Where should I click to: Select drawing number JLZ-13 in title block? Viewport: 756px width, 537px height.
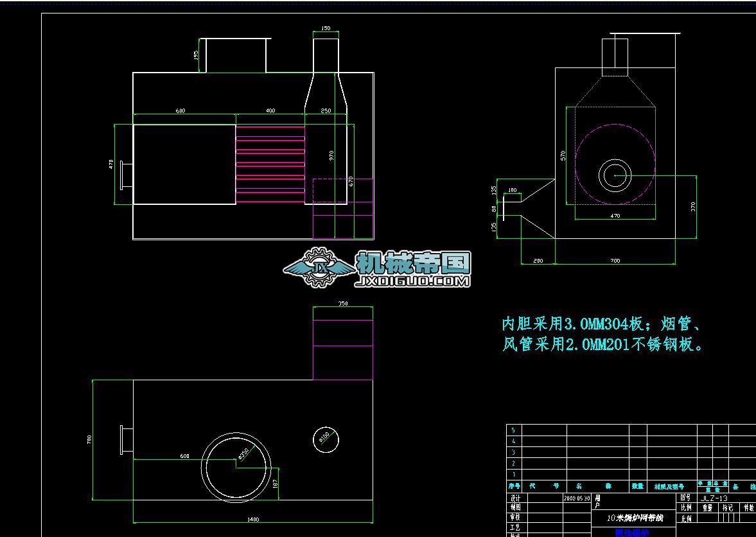(x=714, y=498)
